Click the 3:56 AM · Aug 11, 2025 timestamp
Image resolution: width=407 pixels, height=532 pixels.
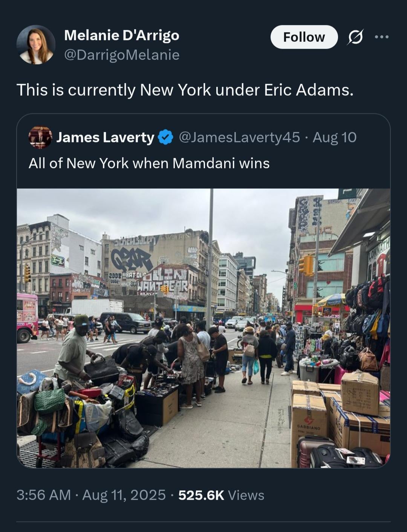point(91,495)
